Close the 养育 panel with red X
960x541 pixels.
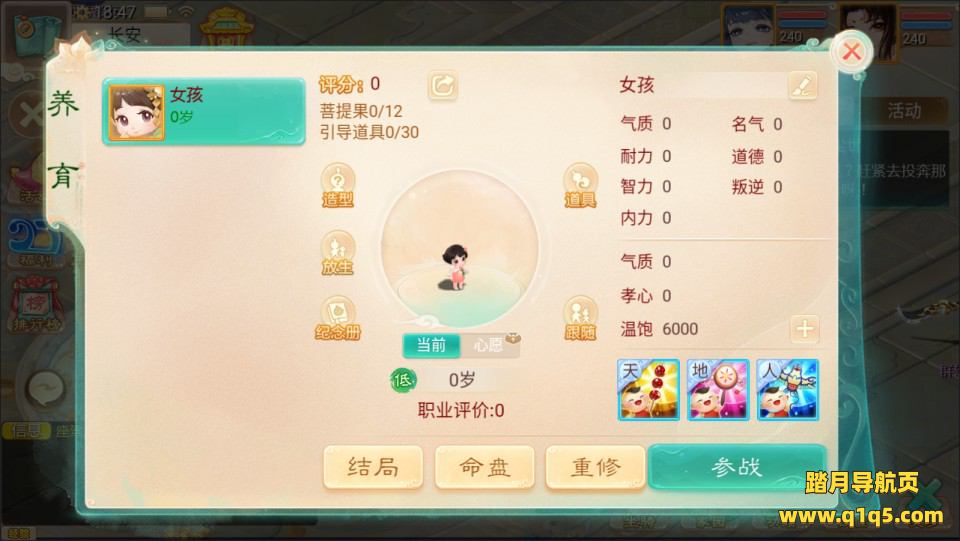[851, 51]
